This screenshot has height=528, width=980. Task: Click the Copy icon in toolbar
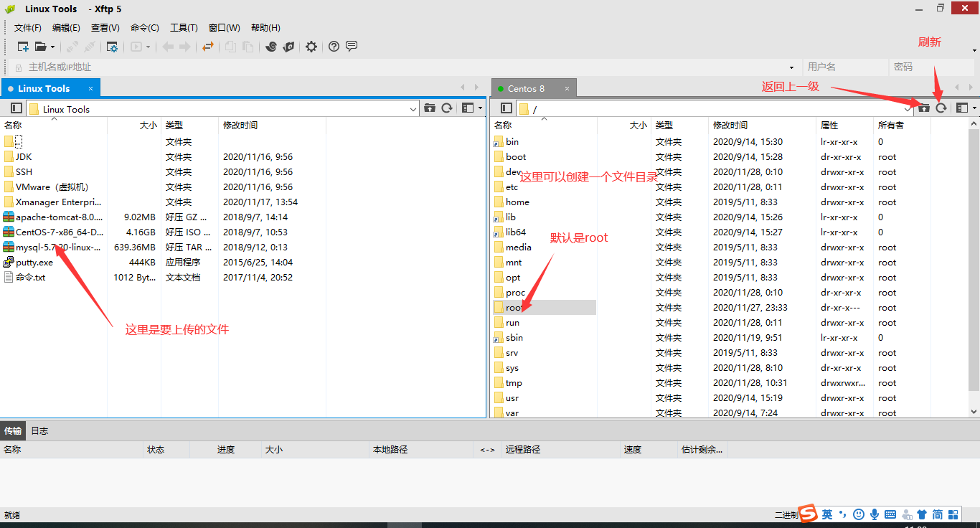[230, 47]
